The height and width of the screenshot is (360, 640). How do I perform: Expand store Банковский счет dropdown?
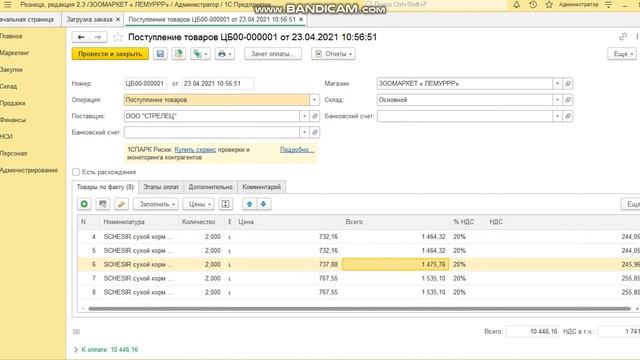click(x=557, y=116)
